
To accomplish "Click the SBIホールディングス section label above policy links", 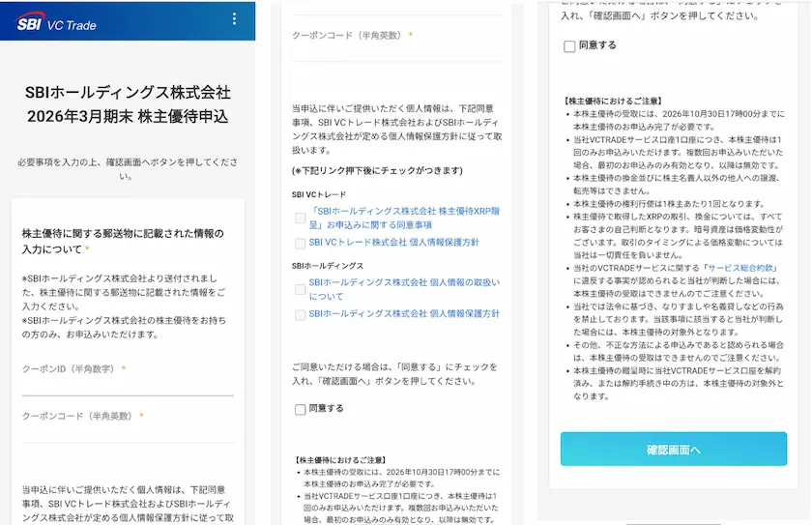I will [328, 266].
